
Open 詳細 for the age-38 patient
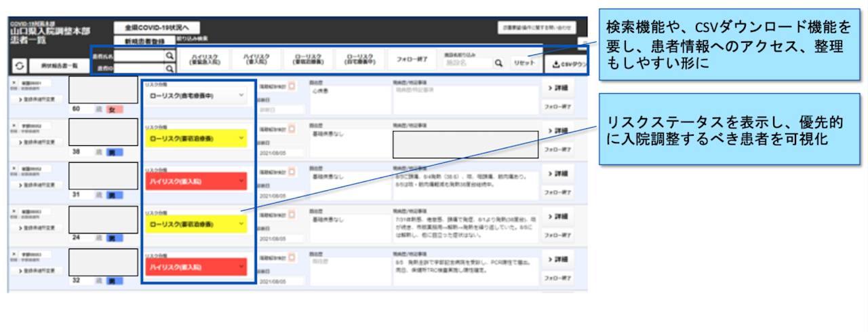[x=557, y=130]
